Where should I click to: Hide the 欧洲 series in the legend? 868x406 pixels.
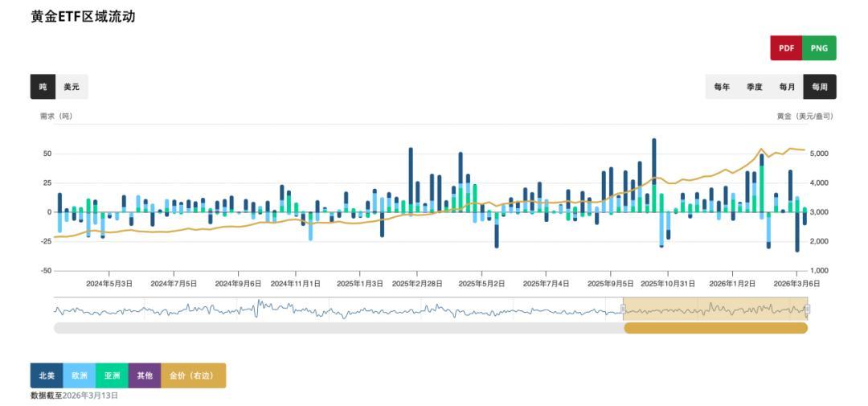[x=79, y=375]
